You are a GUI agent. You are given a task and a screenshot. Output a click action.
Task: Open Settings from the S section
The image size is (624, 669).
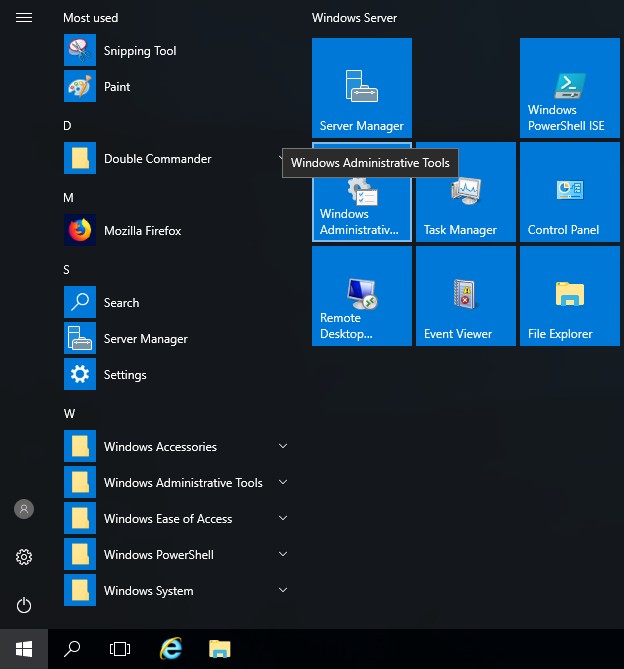pyautogui.click(x=125, y=375)
